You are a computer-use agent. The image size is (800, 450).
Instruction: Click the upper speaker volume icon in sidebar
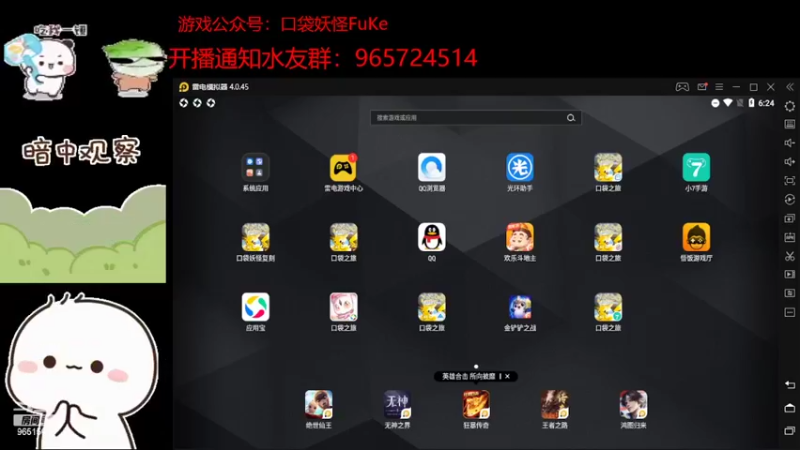pos(790,143)
